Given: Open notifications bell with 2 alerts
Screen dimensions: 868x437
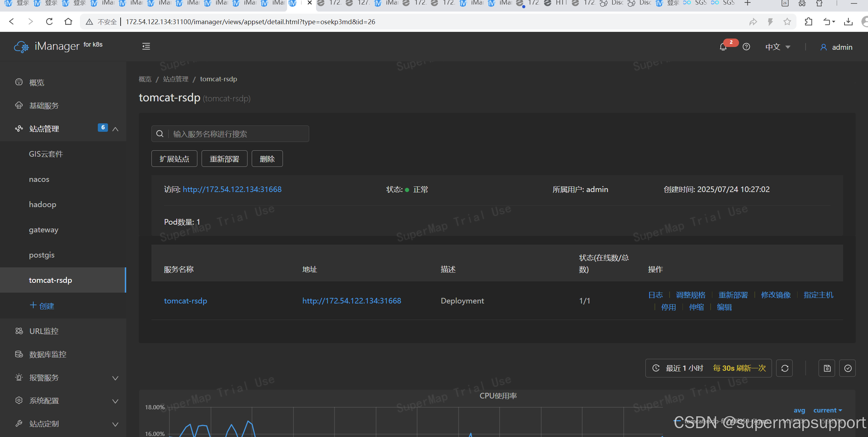Looking at the screenshot, I should tap(723, 47).
